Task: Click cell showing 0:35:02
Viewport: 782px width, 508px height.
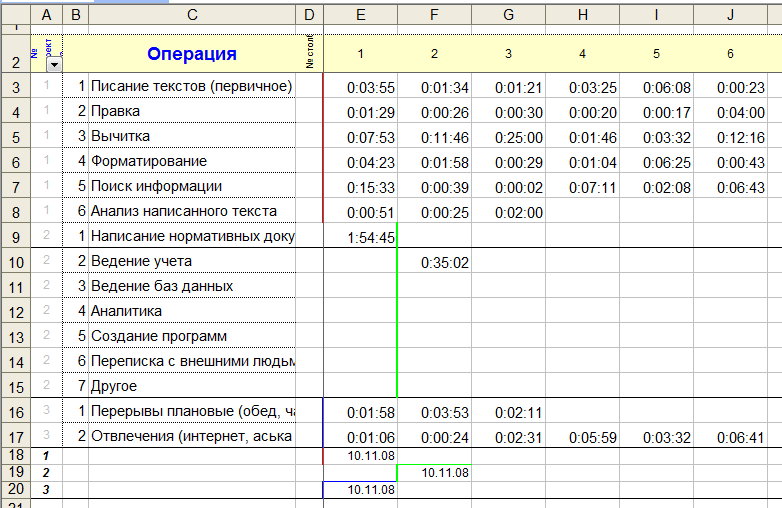Action: tap(442, 262)
